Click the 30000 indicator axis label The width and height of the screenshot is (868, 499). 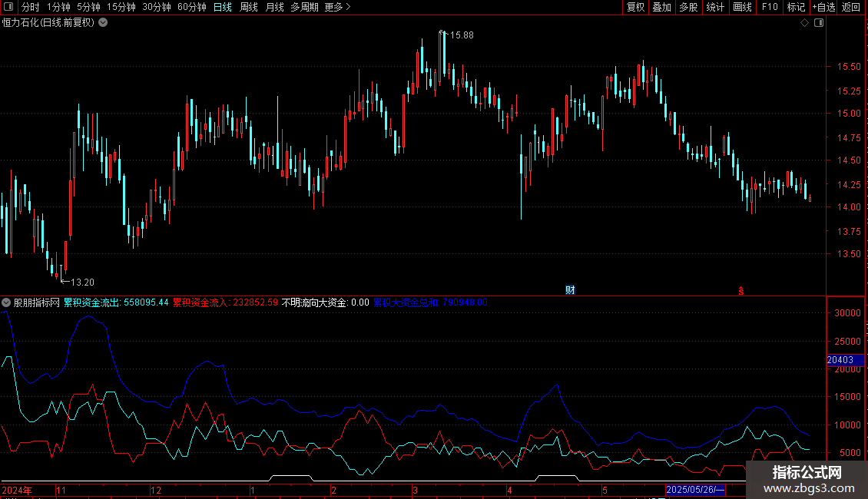click(x=847, y=313)
